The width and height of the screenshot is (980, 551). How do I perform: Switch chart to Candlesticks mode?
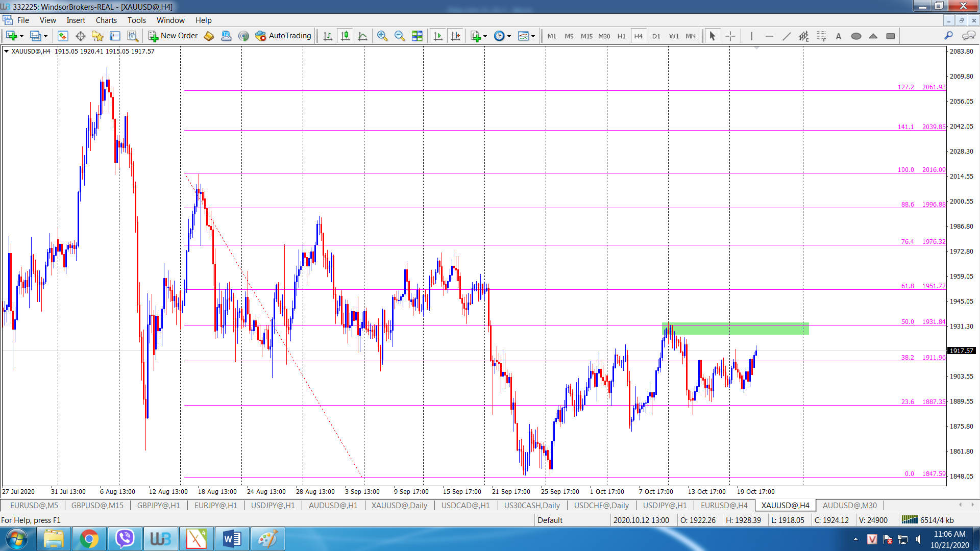tap(345, 36)
